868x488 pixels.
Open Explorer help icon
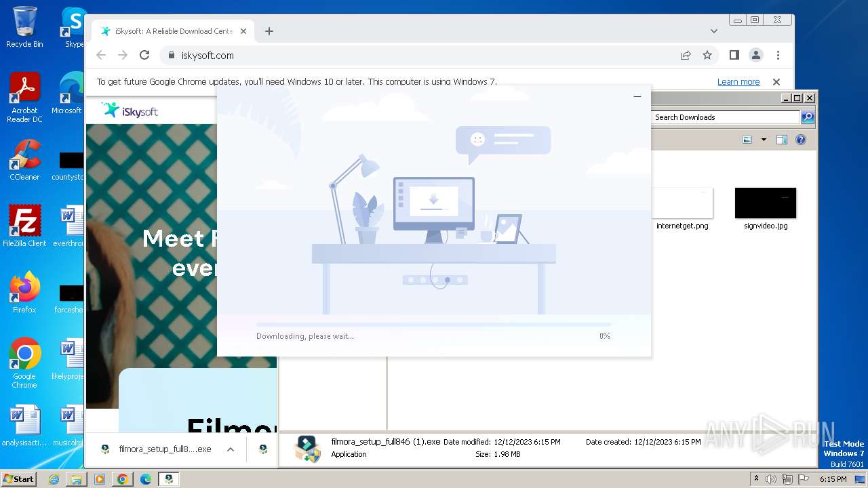801,140
